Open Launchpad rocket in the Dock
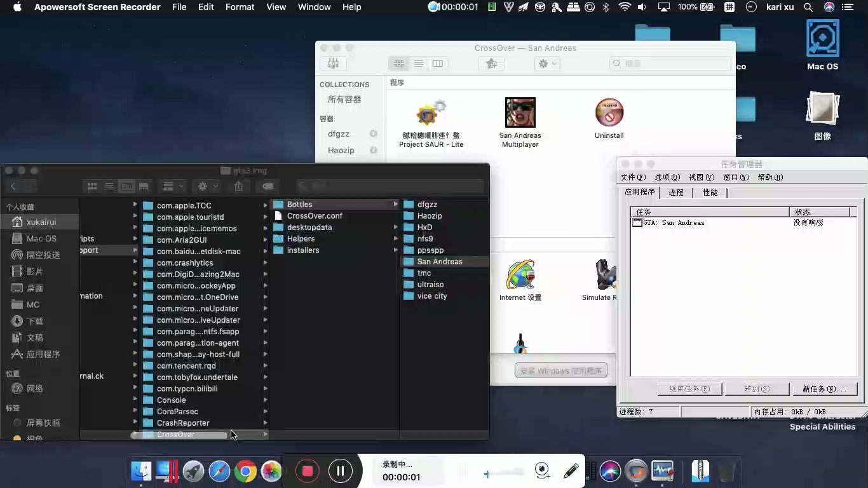The width and height of the screenshot is (868, 488). pyautogui.click(x=193, y=471)
